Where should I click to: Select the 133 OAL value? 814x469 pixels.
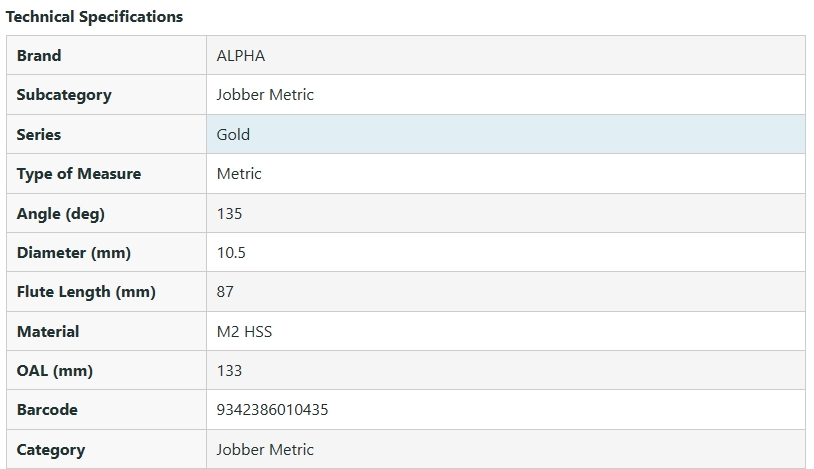click(x=229, y=371)
